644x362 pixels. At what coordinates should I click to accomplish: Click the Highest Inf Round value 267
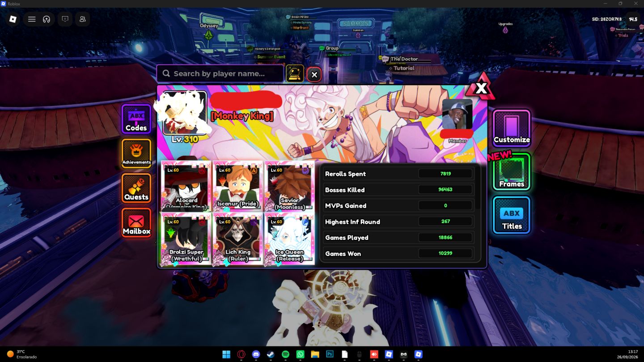[445, 221]
